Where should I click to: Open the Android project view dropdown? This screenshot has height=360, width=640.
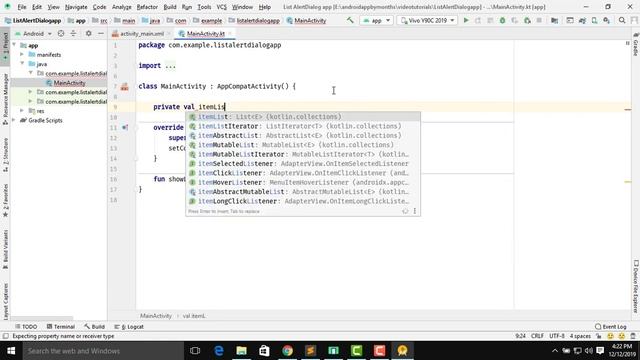click(33, 33)
